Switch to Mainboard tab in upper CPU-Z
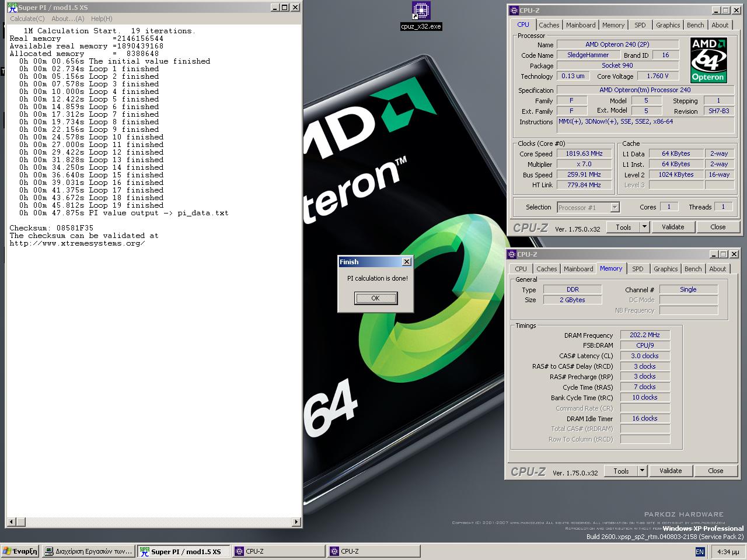 point(581,25)
